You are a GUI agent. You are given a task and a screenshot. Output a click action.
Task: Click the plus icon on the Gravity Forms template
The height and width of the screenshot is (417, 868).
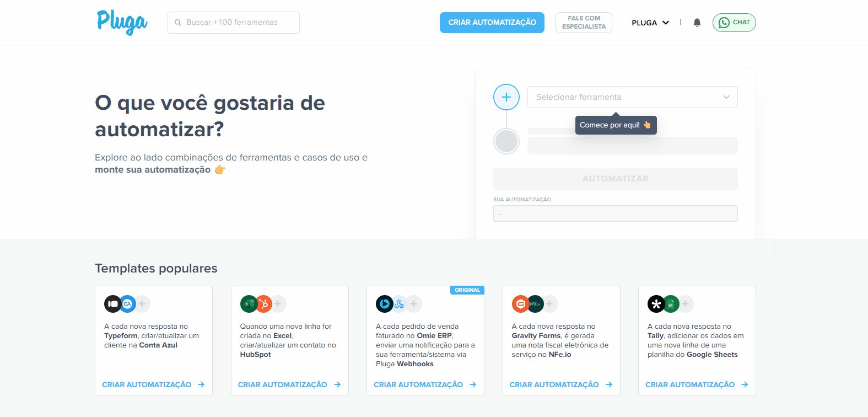[550, 304]
